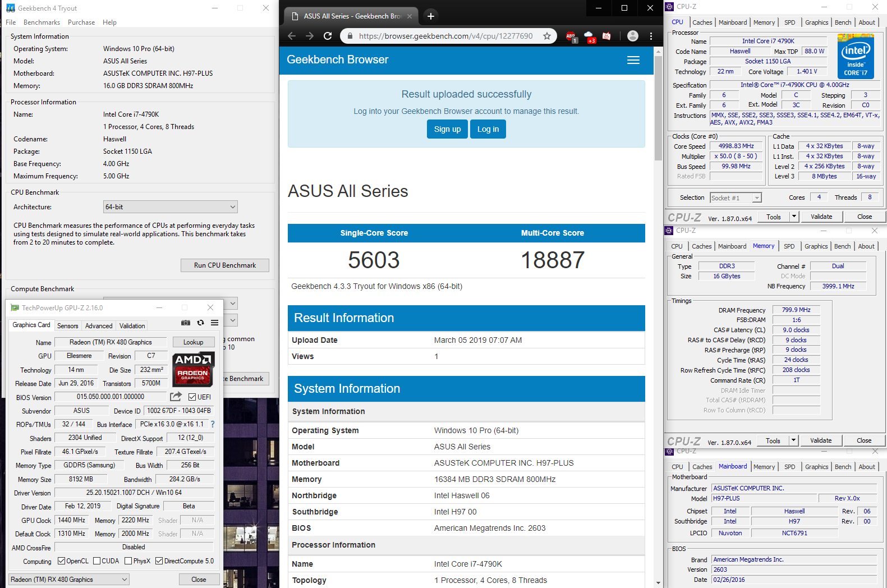Export BIOS via share icon in GPU-Z
The height and width of the screenshot is (588, 887).
tap(176, 397)
